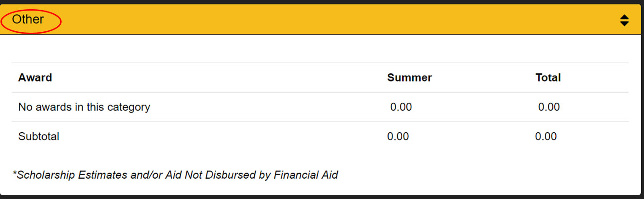Image resolution: width=644 pixels, height=199 pixels.
Task: Collapse the Other section using the arrows icon
Action: pos(624,20)
